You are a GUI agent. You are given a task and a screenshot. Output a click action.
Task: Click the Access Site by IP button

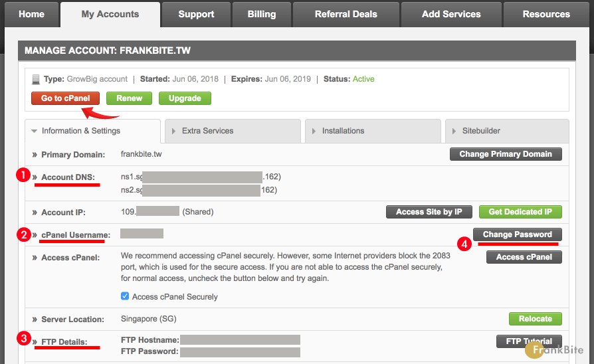429,212
